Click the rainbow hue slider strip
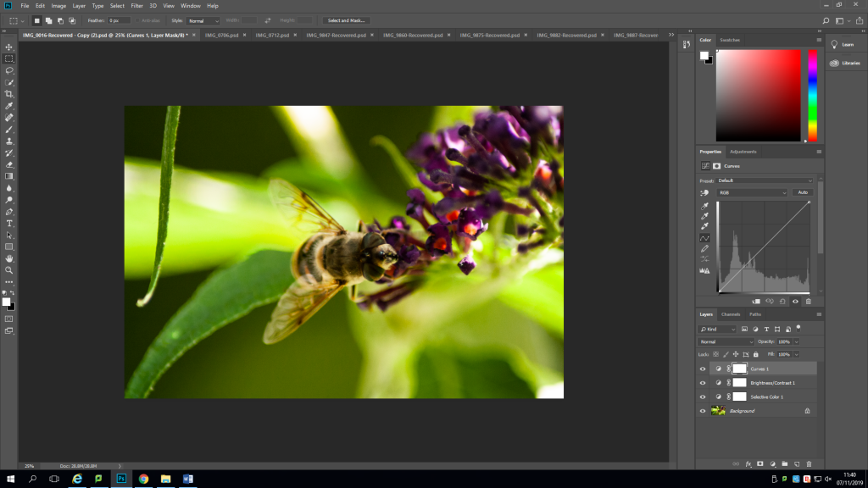This screenshot has width=868, height=488. pos(812,93)
